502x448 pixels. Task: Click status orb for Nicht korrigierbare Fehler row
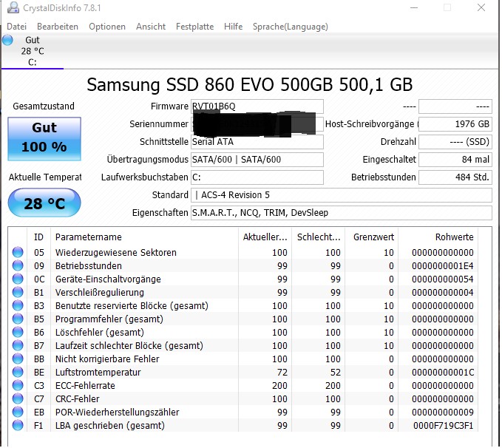point(18,359)
